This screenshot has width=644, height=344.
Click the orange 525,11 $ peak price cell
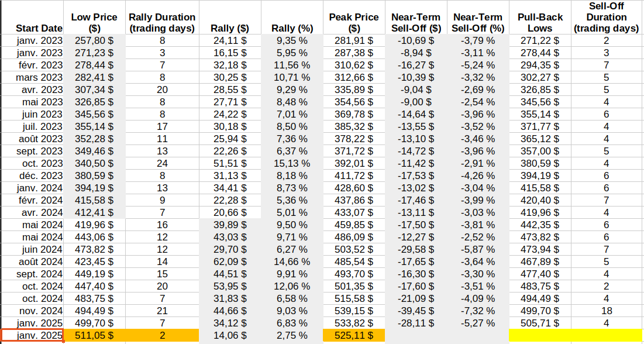tap(353, 335)
